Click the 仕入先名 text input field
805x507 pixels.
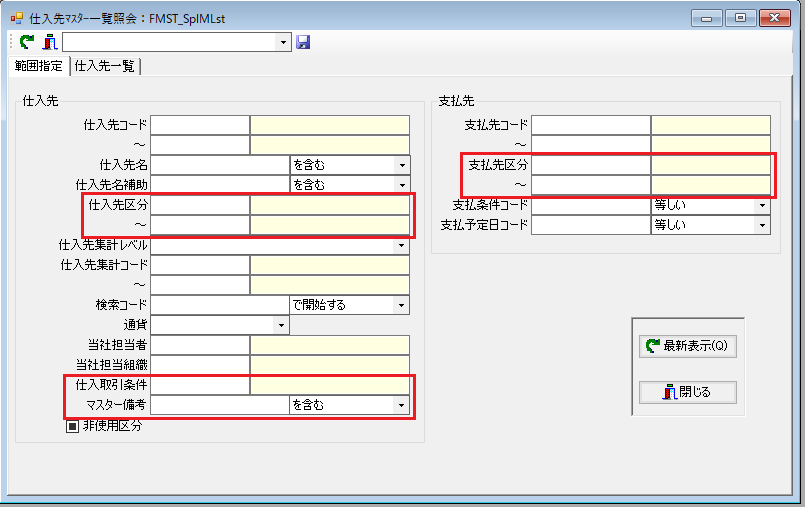(220, 165)
